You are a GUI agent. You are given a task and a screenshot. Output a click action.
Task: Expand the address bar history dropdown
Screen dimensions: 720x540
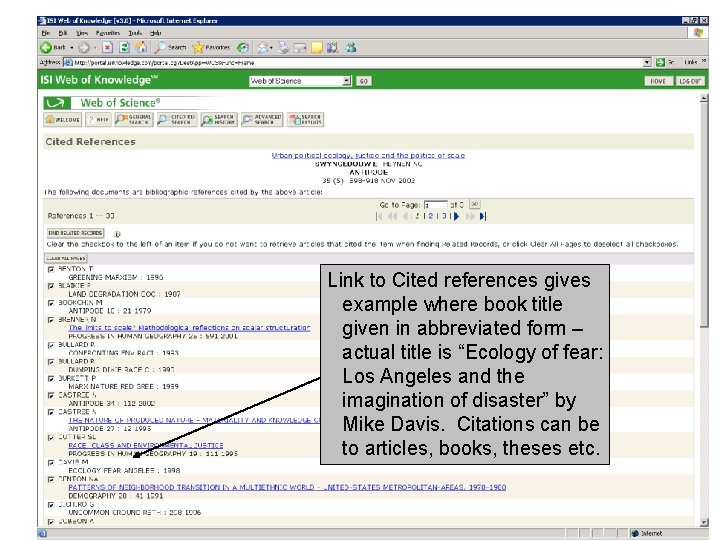(x=647, y=62)
